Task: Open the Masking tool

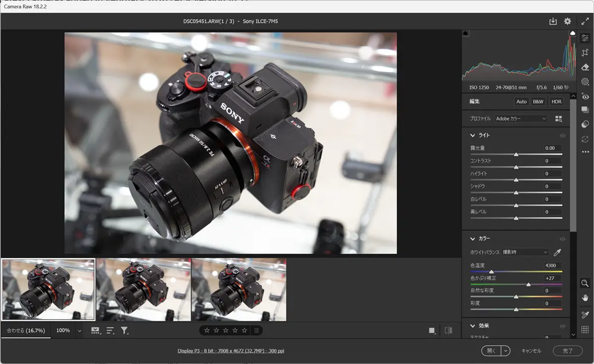Action: pos(585,82)
